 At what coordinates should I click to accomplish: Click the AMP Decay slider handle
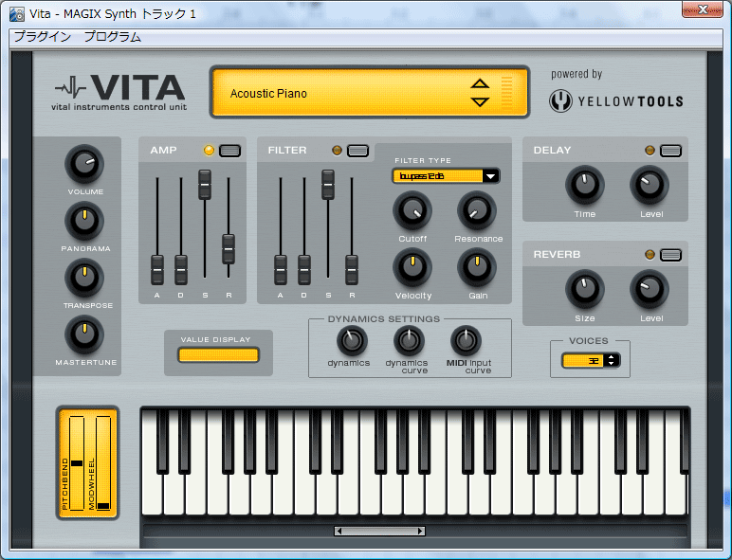click(x=181, y=270)
